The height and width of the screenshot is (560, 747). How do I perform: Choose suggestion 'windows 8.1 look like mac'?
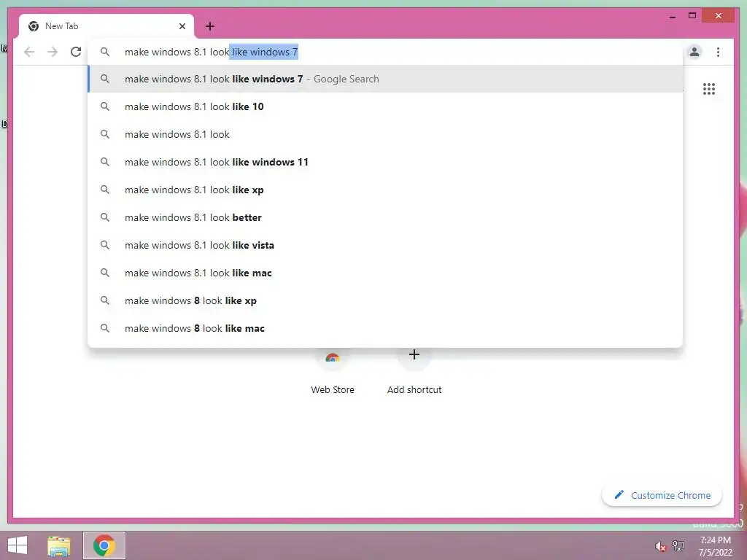click(x=385, y=273)
